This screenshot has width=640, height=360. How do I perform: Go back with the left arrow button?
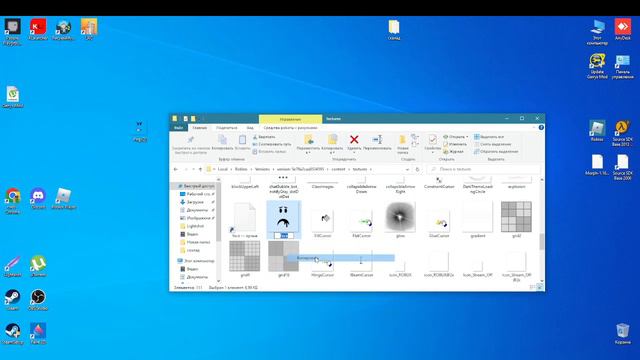click(176, 169)
